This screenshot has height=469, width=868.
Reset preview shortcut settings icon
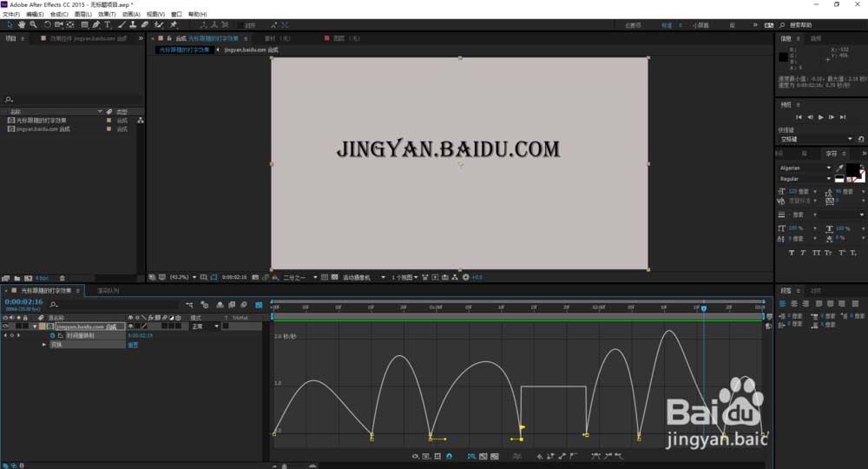[861, 139]
